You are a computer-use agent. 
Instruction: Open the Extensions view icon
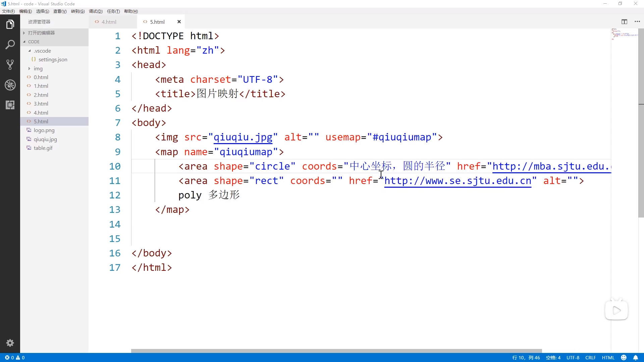[x=10, y=105]
